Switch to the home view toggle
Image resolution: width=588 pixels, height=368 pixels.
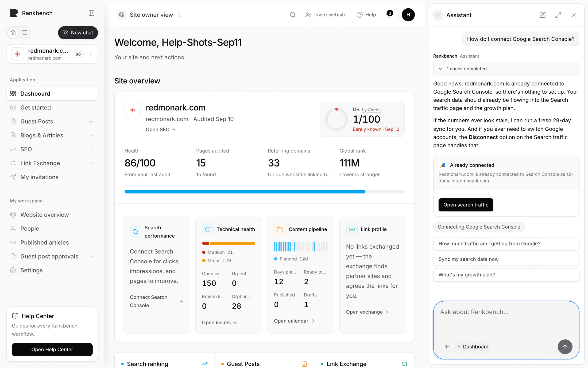click(13, 33)
